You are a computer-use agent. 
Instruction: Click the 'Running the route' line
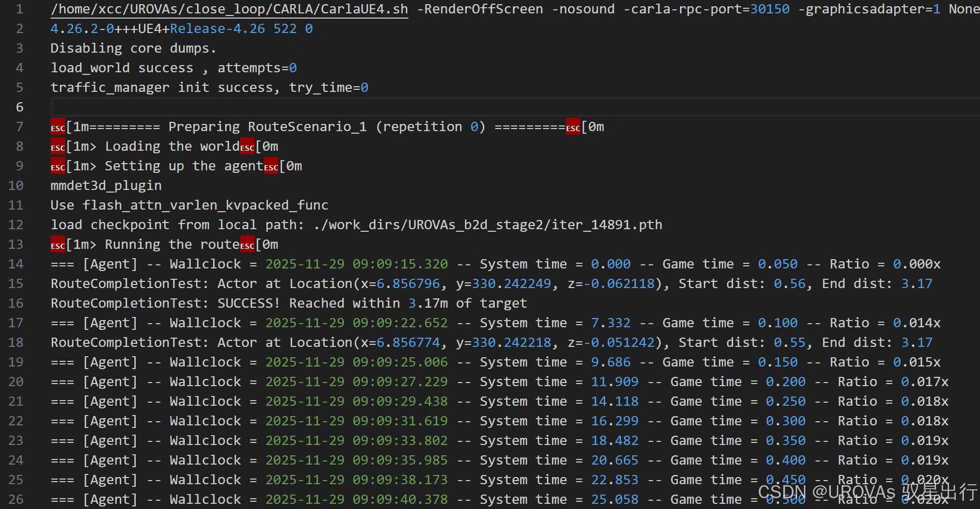[x=164, y=245]
